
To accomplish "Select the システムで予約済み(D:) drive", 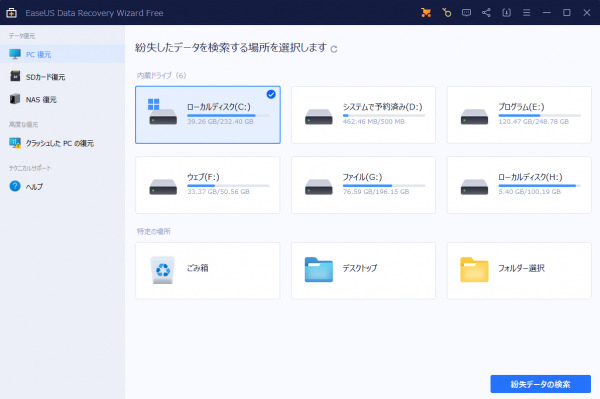I will coord(363,115).
